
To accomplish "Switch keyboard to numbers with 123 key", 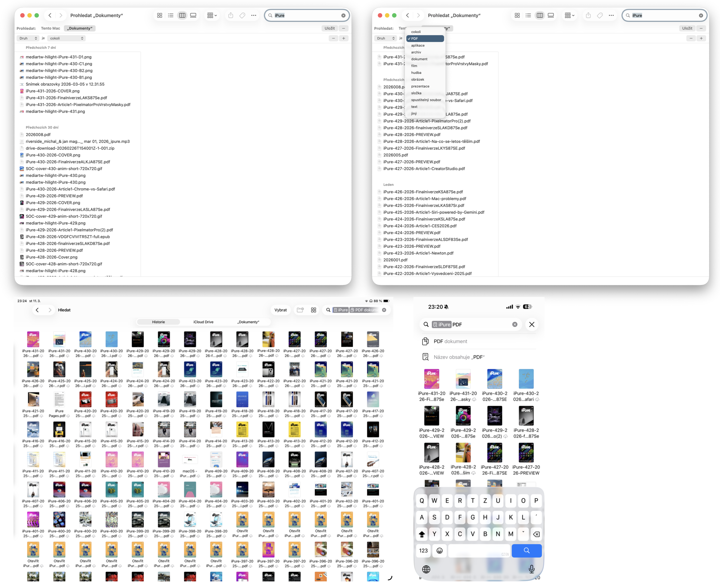I will pos(423,551).
